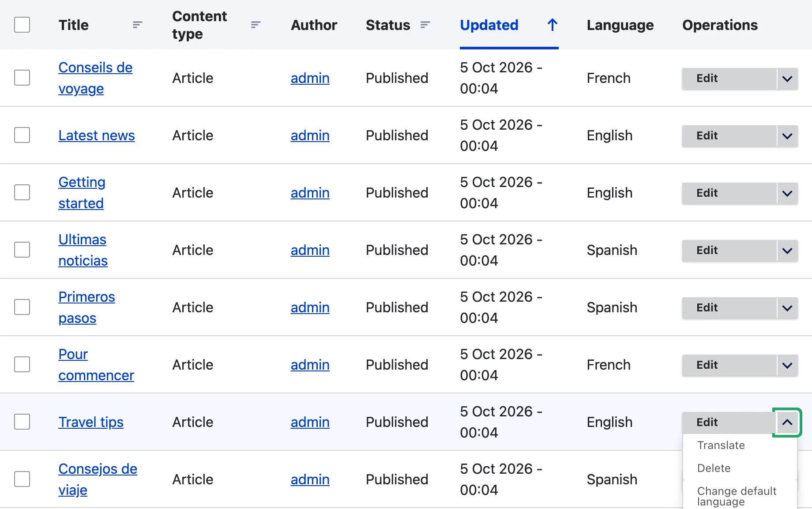Image resolution: width=812 pixels, height=509 pixels.
Task: Check the Primeros pasos row checkbox
Action: [22, 307]
